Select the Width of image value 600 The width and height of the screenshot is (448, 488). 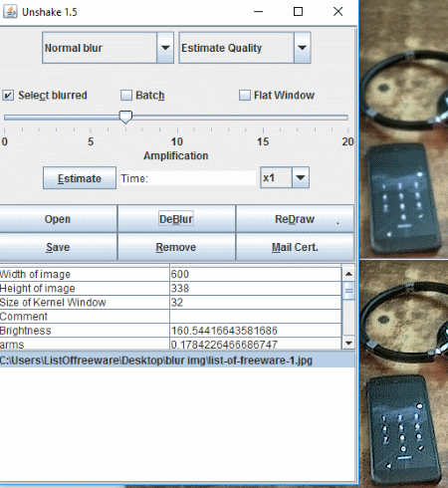click(256, 274)
